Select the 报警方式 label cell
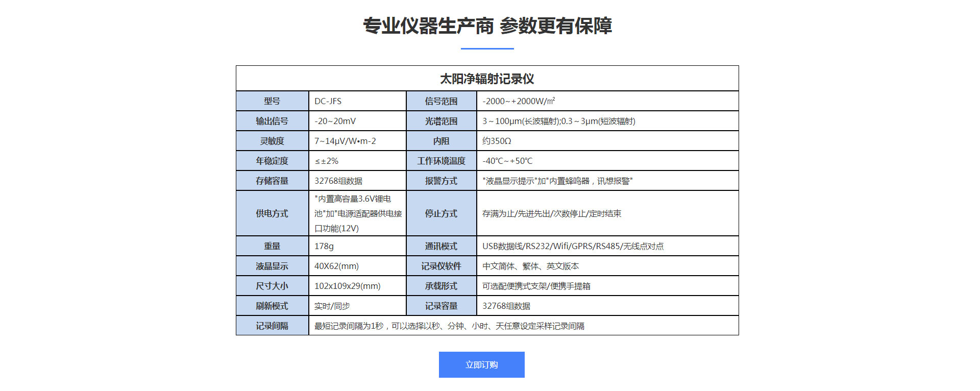 pos(441,181)
